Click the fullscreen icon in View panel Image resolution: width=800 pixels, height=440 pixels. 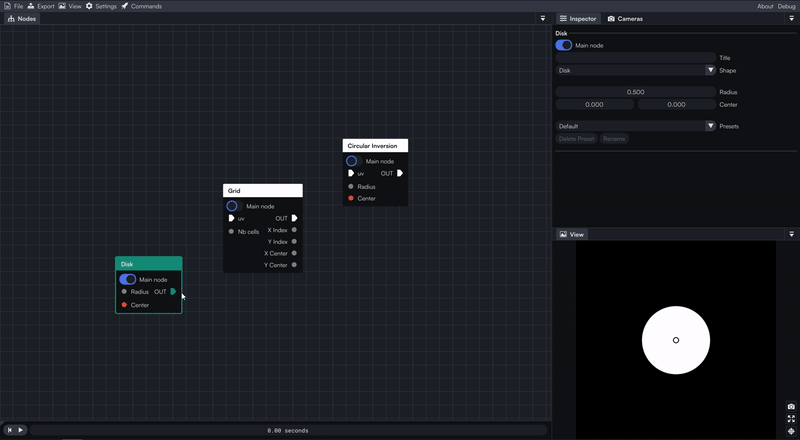[x=791, y=419]
